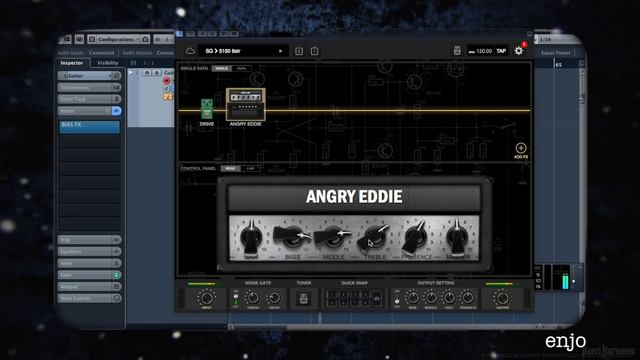The height and width of the screenshot is (360, 640).
Task: Adjust the amp PRESENCE knob
Action: [x=415, y=237]
